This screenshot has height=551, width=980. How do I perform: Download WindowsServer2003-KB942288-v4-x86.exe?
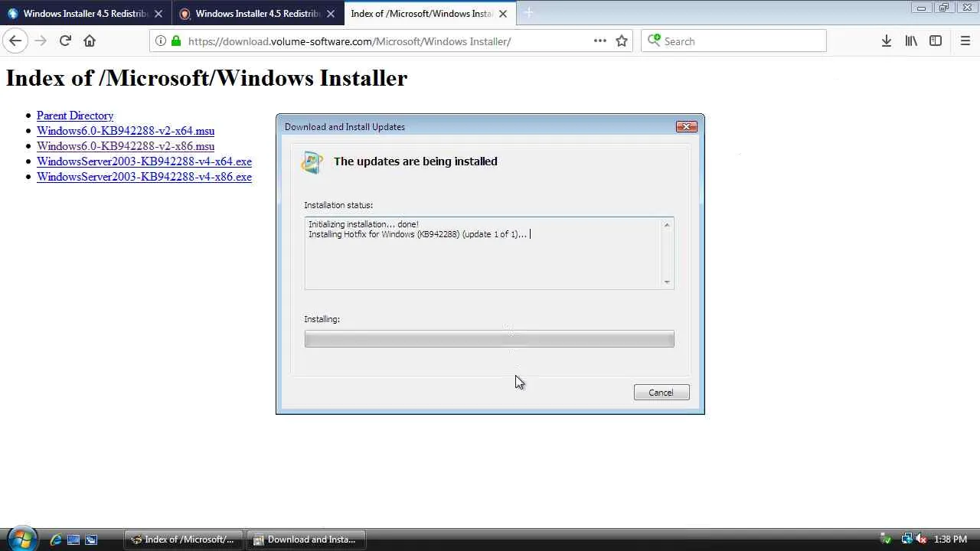pyautogui.click(x=144, y=177)
